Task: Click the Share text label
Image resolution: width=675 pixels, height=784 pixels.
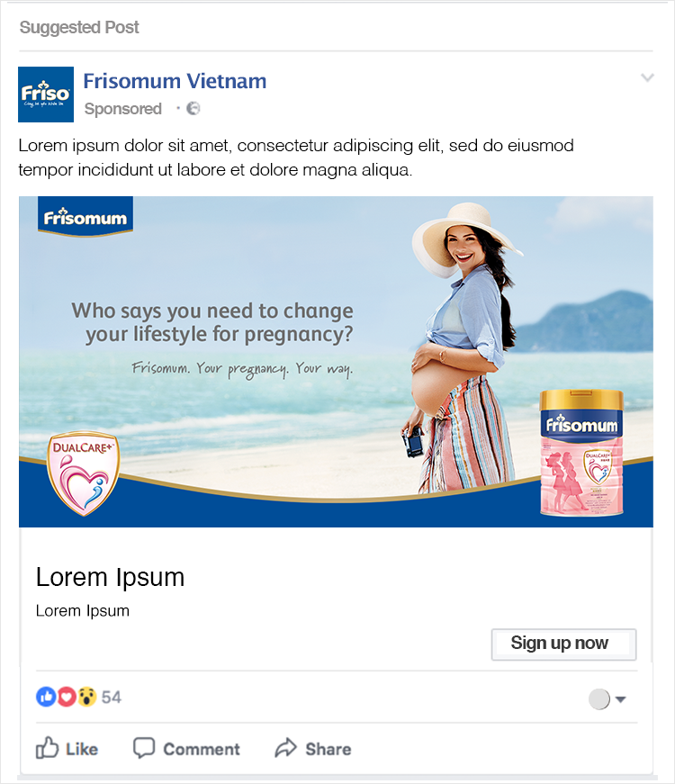Action: (328, 749)
